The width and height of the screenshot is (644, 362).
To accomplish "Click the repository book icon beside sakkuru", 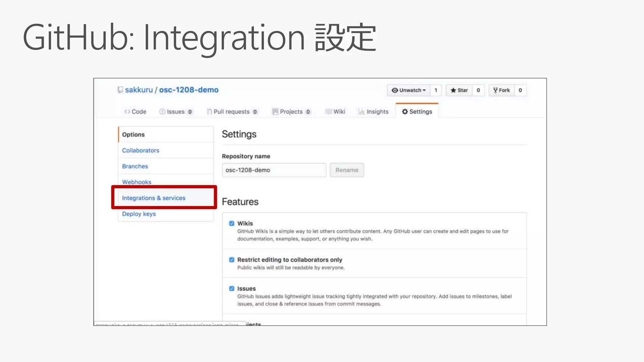I will coord(120,90).
